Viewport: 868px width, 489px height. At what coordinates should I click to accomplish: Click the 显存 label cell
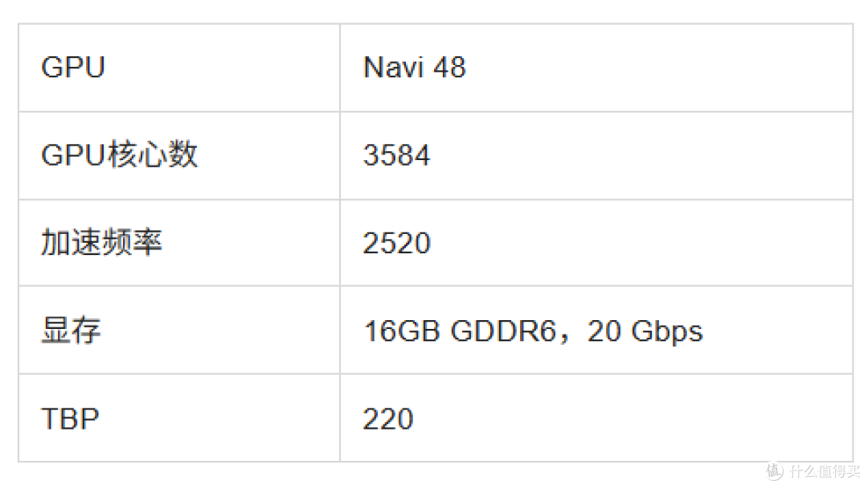179,330
